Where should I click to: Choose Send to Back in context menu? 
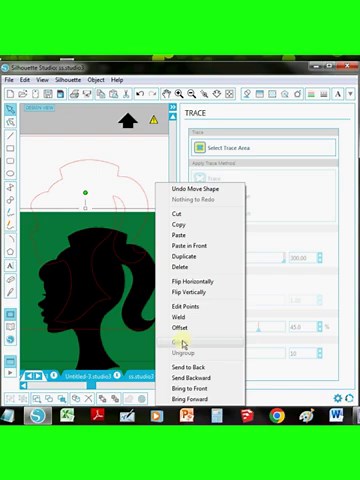click(188, 367)
